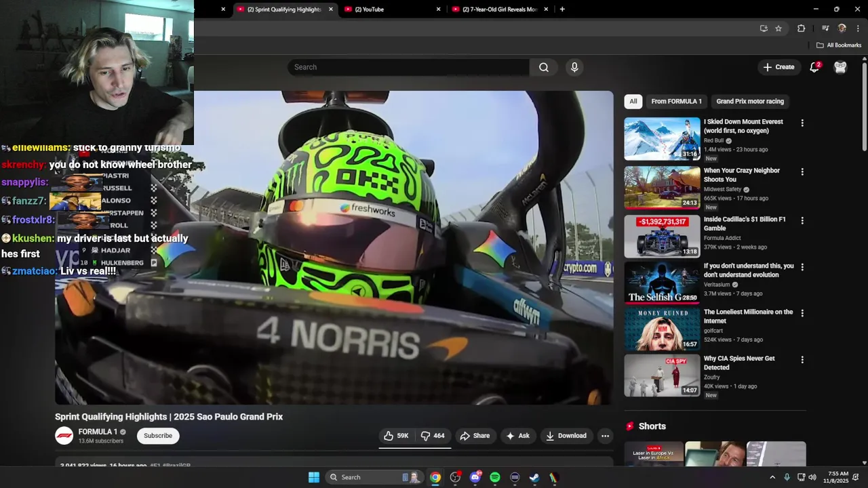Open media controls icon in Chrome toolbar

point(825,28)
